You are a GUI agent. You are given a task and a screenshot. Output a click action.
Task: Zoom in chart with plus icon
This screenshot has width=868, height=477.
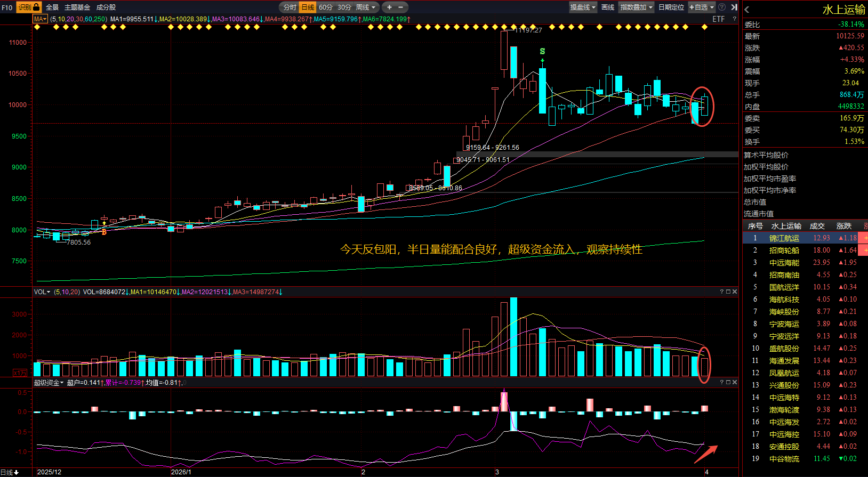point(389,7)
